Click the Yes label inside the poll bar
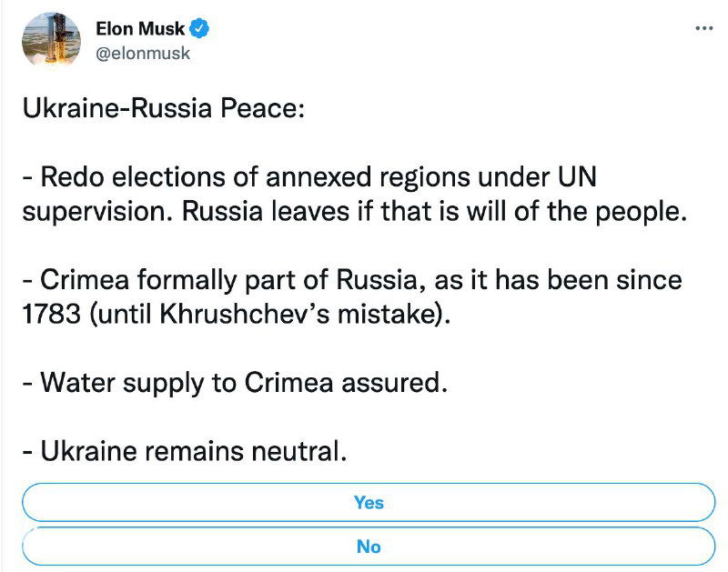728x572 pixels. click(369, 502)
